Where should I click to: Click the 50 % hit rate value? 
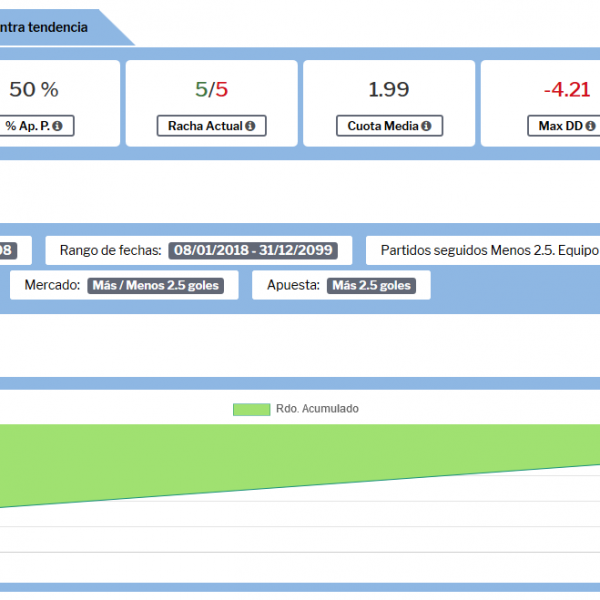pyautogui.click(x=34, y=89)
